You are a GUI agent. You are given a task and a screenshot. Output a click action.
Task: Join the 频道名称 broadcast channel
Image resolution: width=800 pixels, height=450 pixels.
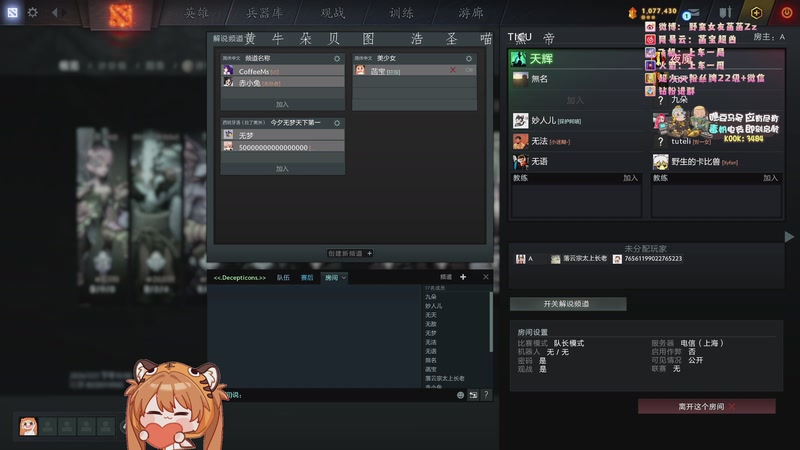coord(282,104)
